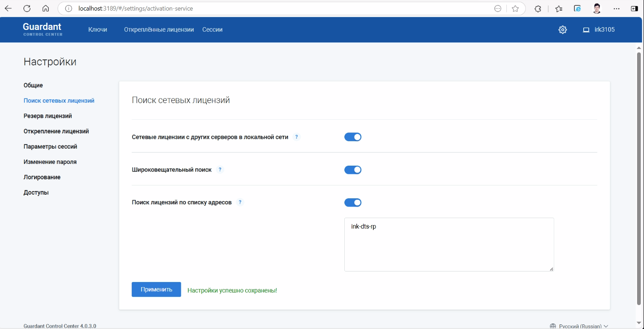Viewport: 644px width, 329px height.
Task: Show help for address list license search
Action: pos(240,202)
